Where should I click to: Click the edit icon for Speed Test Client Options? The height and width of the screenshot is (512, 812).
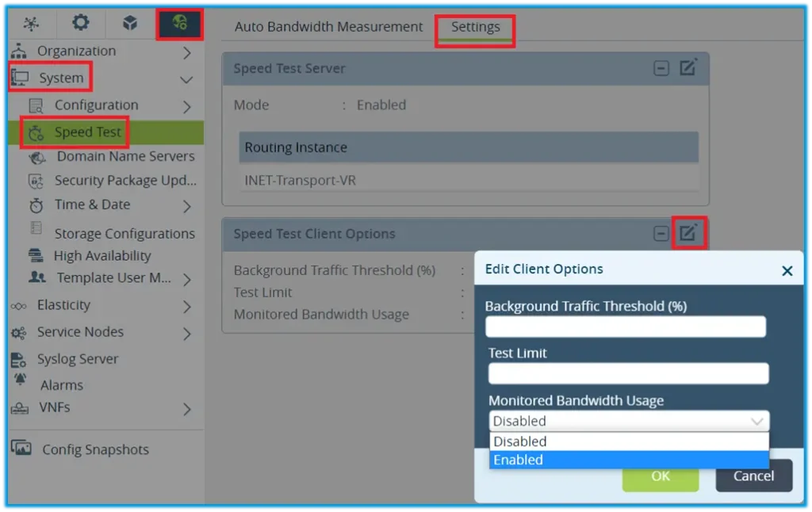tap(688, 234)
